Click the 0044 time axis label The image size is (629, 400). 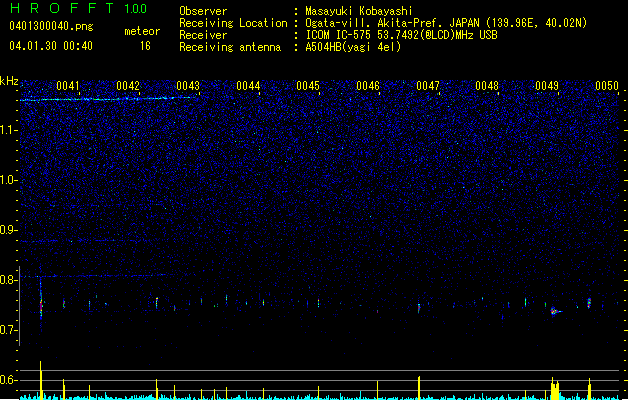[x=248, y=86]
